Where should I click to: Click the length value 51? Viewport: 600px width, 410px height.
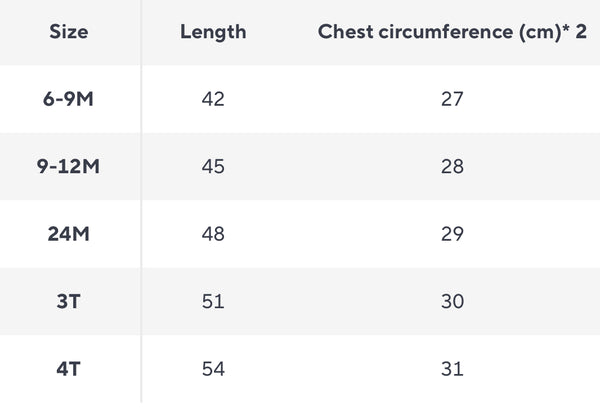click(213, 301)
